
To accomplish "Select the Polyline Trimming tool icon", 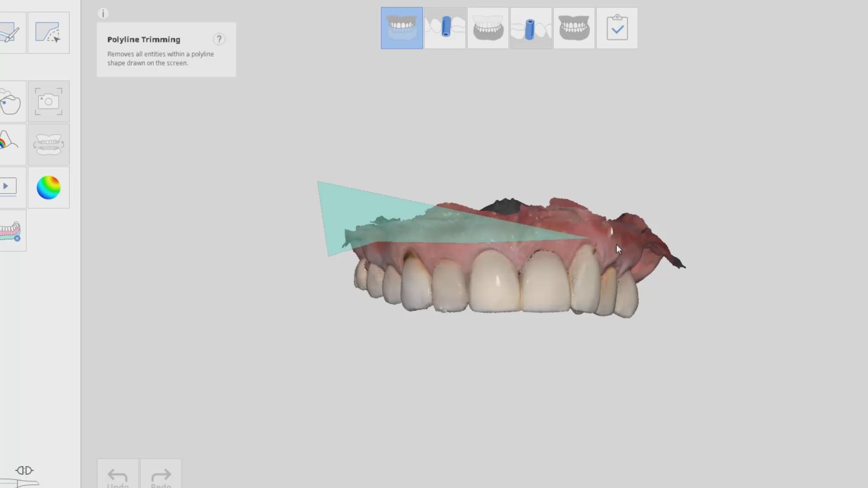I will pyautogui.click(x=48, y=33).
